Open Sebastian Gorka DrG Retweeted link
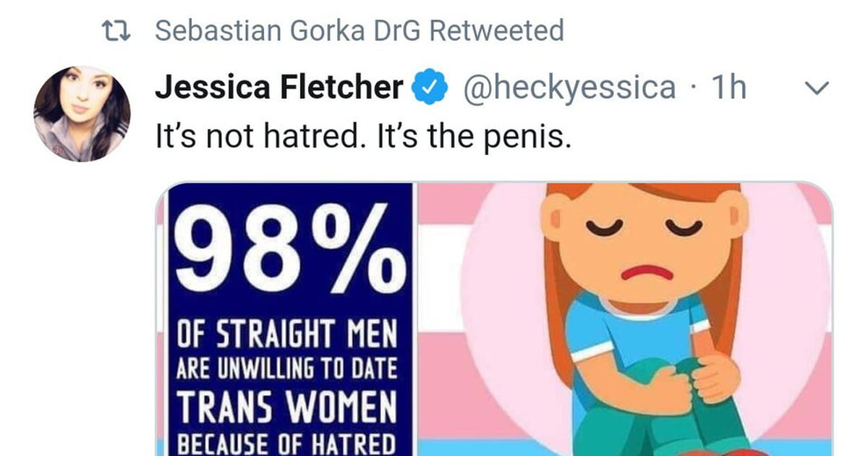Screen dimensions: 868x456 (359, 31)
